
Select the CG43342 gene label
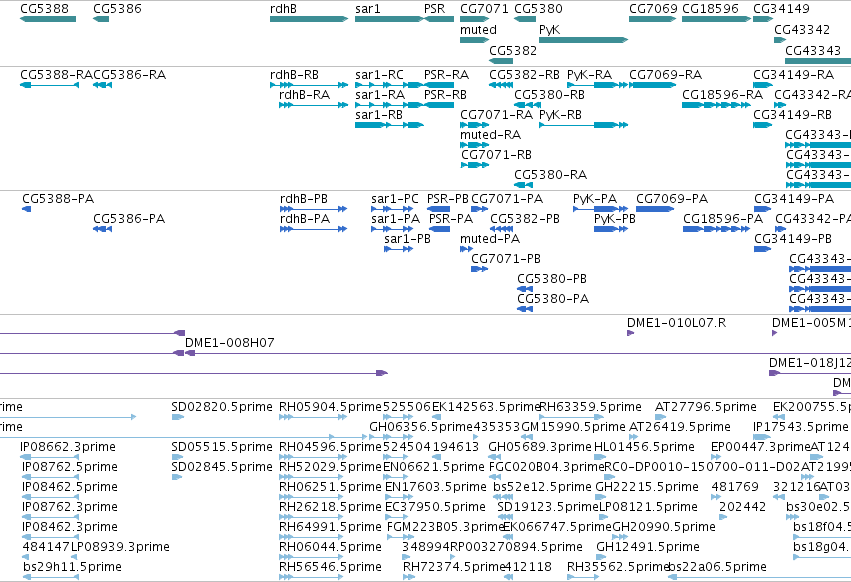pyautogui.click(x=802, y=29)
